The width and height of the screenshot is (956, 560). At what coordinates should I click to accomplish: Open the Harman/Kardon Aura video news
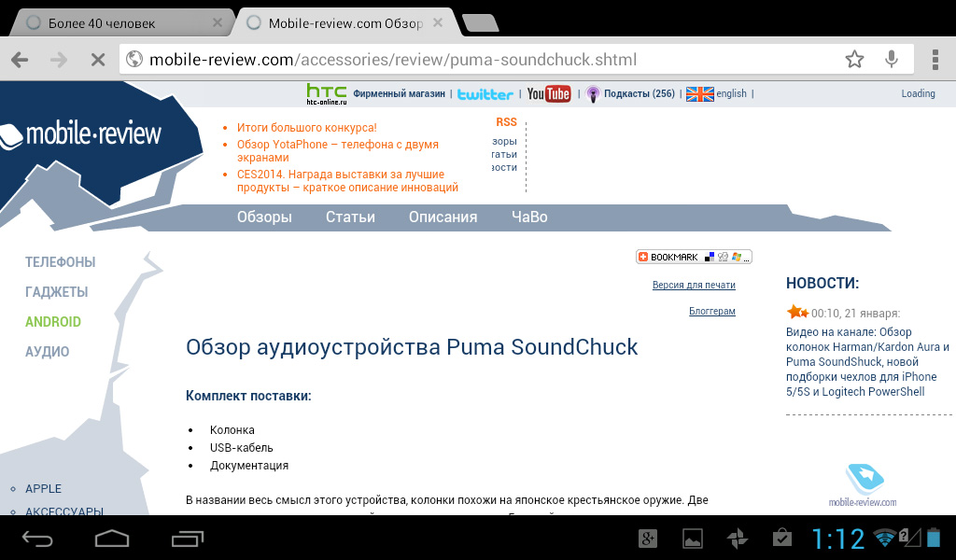point(867,362)
